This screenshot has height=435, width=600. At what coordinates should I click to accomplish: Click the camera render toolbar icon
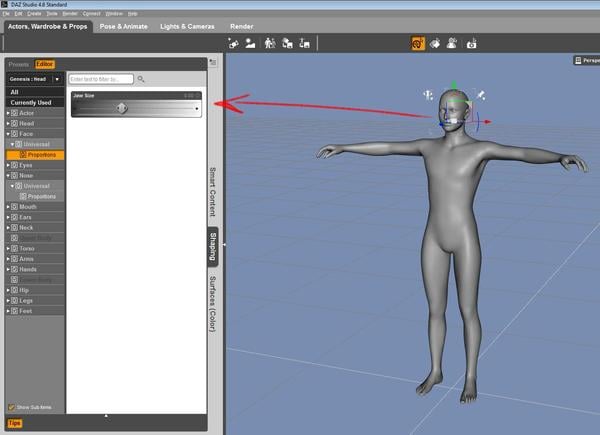(x=471, y=44)
